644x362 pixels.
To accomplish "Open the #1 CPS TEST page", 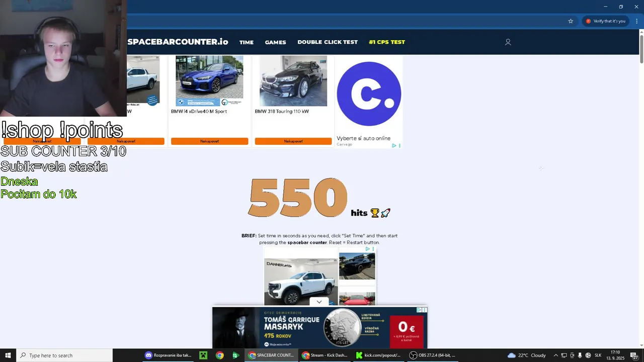I will pyautogui.click(x=387, y=42).
